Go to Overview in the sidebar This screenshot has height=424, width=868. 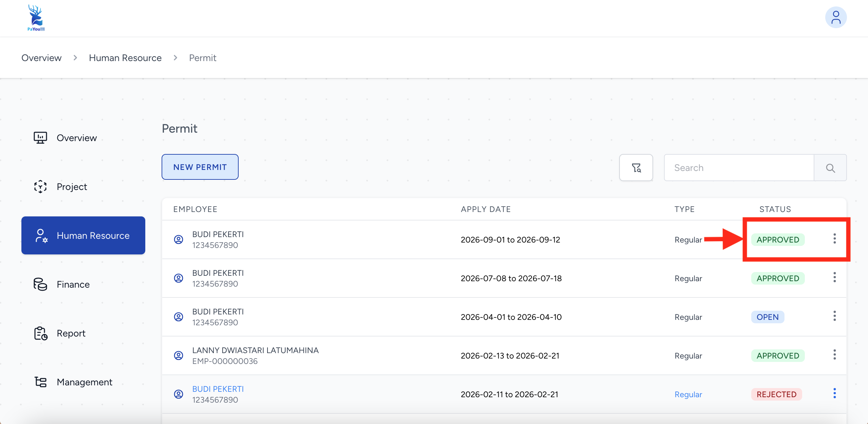[77, 138]
